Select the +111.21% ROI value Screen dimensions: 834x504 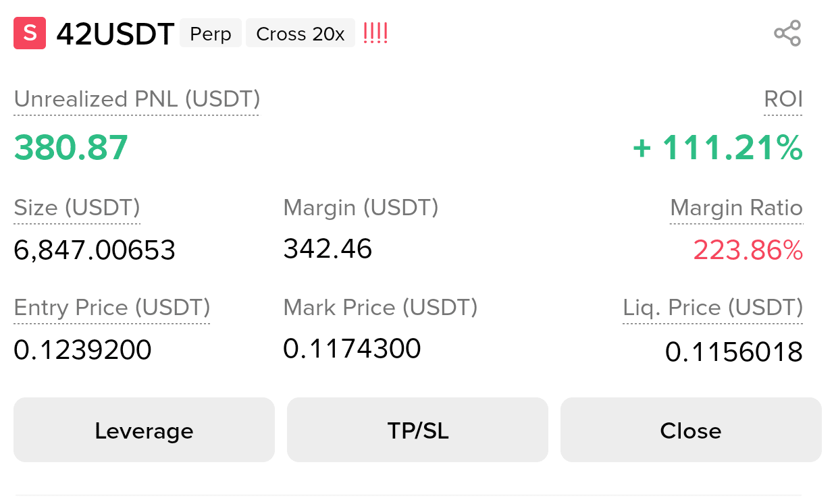pos(718,148)
